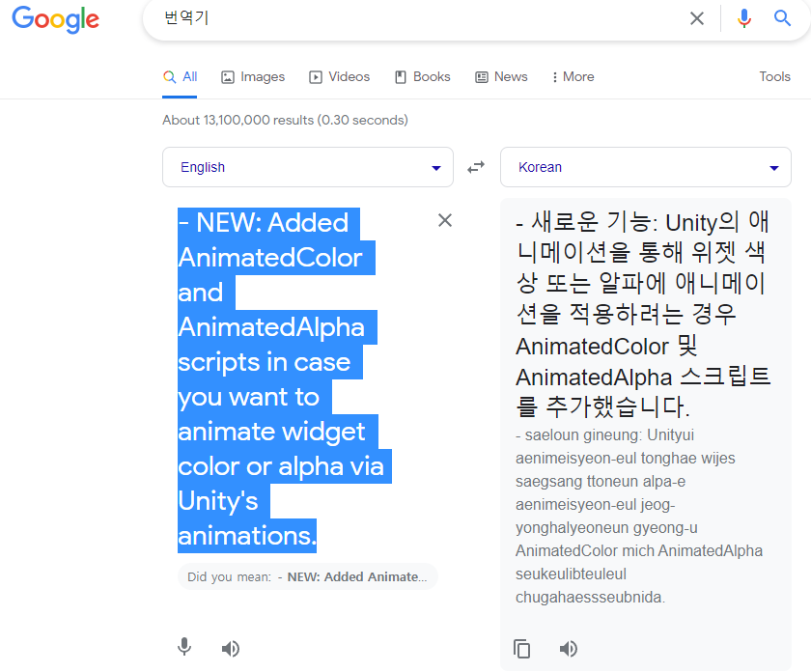The image size is (811, 672).
Task: Select the All results tab
Action: (180, 77)
